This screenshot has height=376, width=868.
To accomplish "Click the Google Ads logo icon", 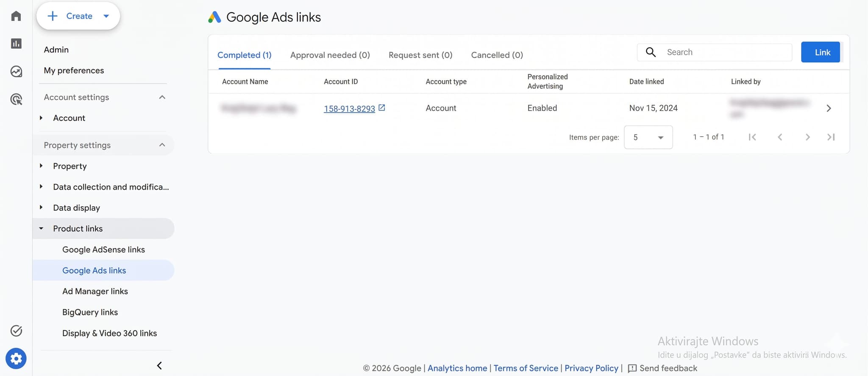I will click(215, 17).
